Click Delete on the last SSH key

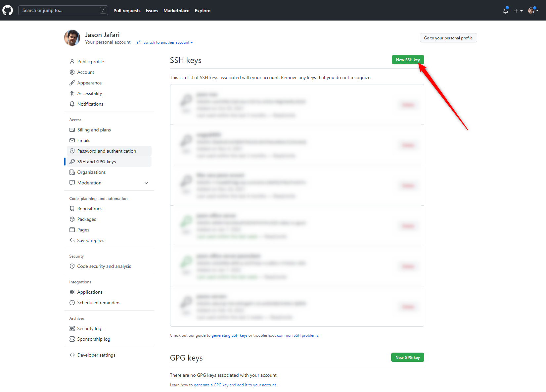coord(408,307)
